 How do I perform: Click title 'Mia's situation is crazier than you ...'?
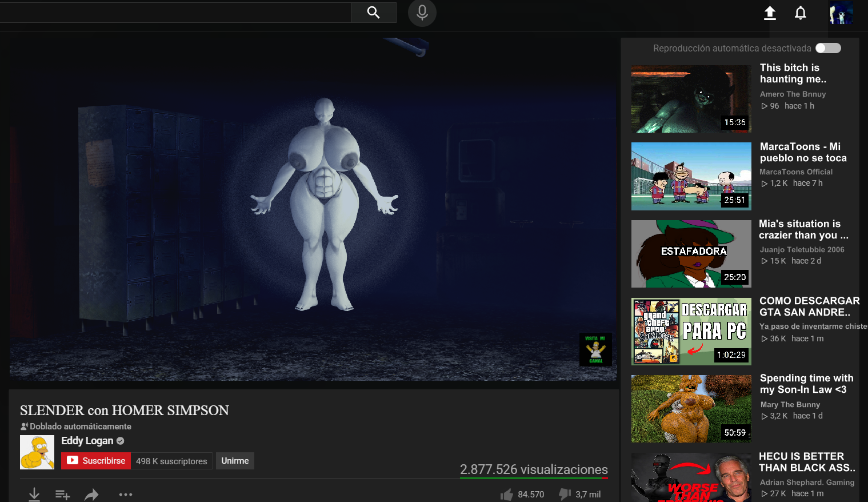pyautogui.click(x=803, y=230)
